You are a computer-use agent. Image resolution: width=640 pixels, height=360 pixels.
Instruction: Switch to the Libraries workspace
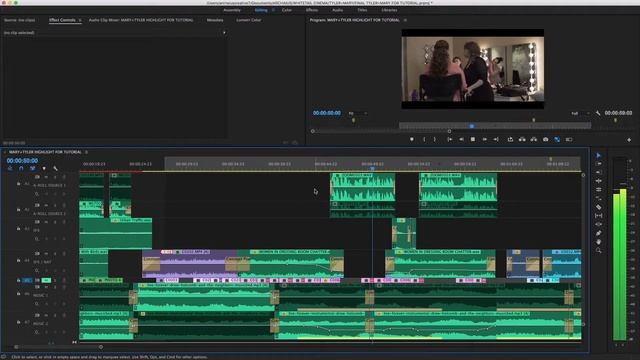coord(389,10)
